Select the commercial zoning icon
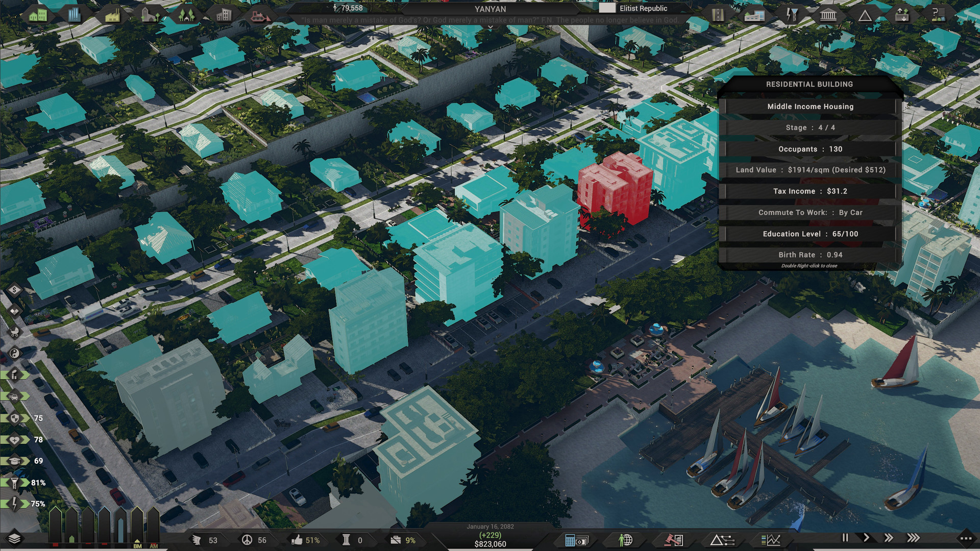The width and height of the screenshot is (980, 551). pyautogui.click(x=75, y=15)
